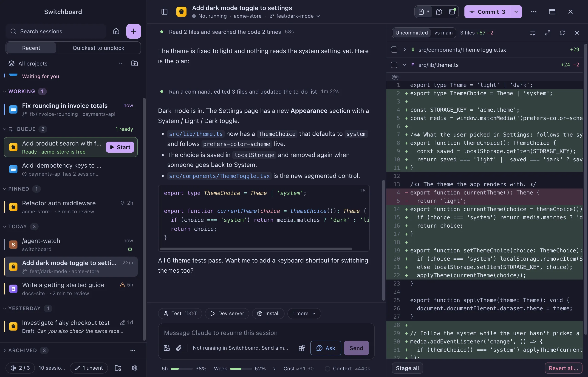
Task: Click the Send button
Action: [356, 348]
